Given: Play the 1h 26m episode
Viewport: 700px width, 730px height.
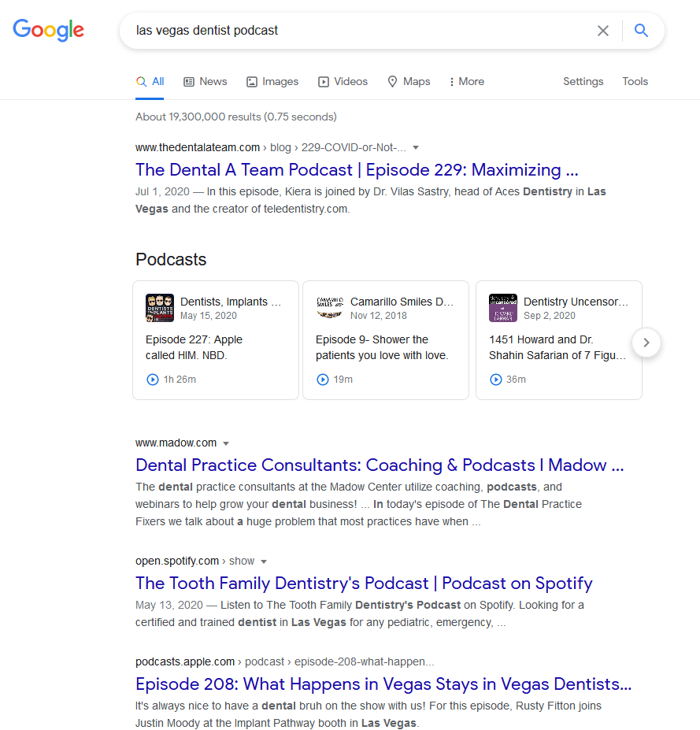Looking at the screenshot, I should 153,380.
